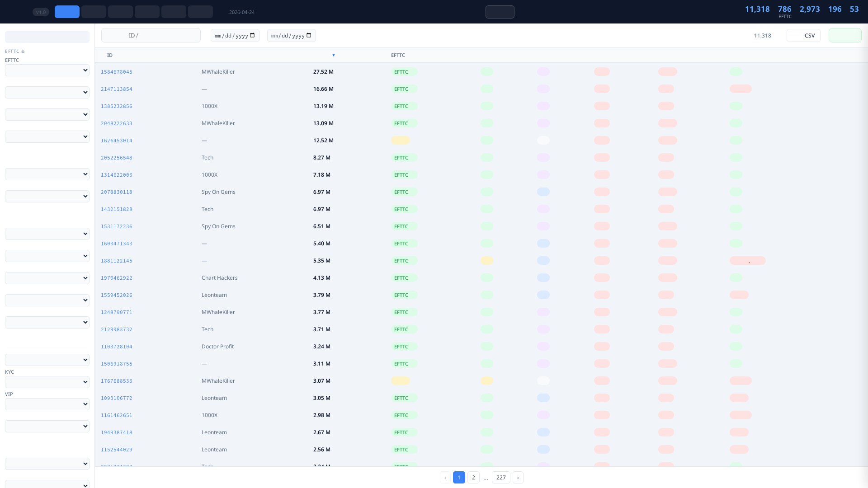Open the dropdown under the EFTTC label
This screenshot has width=868, height=488.
47,70
